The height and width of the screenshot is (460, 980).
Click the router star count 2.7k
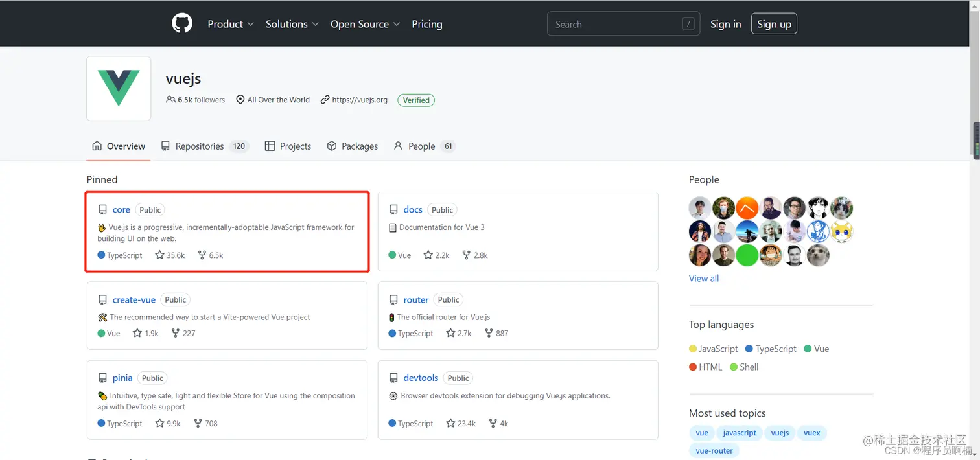[x=459, y=333]
